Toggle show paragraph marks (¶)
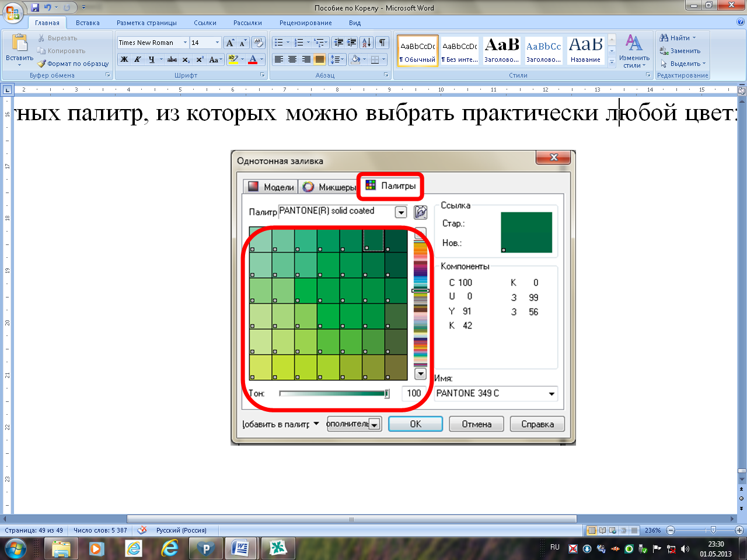747x560 pixels. tap(382, 43)
